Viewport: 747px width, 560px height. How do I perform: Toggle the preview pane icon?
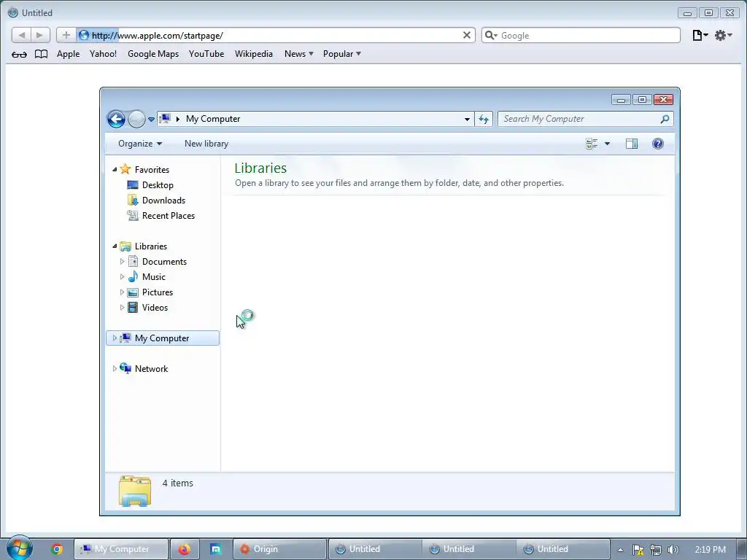pyautogui.click(x=631, y=144)
